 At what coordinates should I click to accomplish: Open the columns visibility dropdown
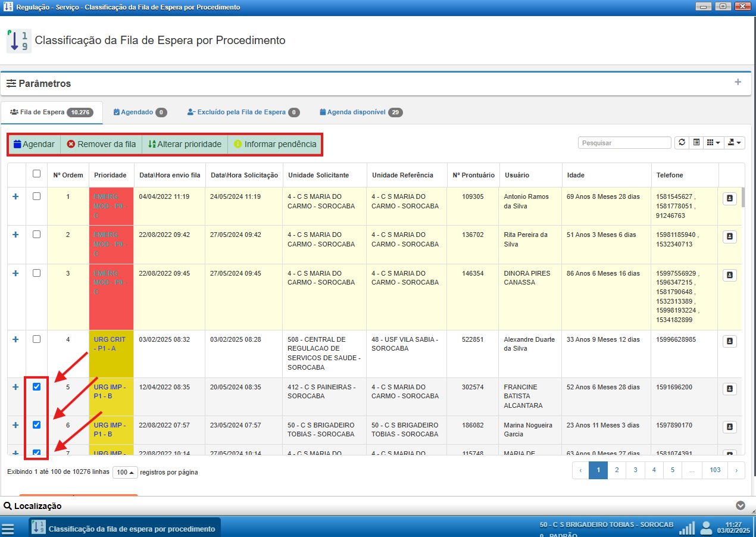click(x=713, y=143)
